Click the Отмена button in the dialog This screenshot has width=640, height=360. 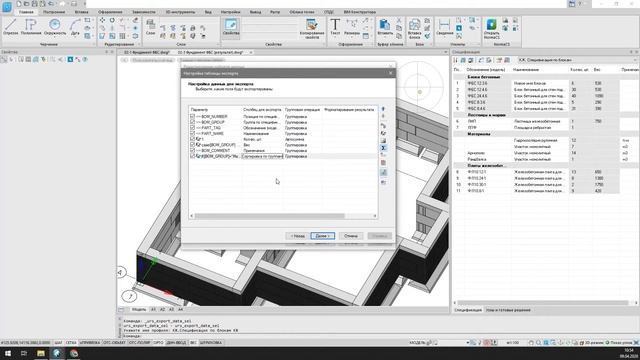pyautogui.click(x=351, y=236)
